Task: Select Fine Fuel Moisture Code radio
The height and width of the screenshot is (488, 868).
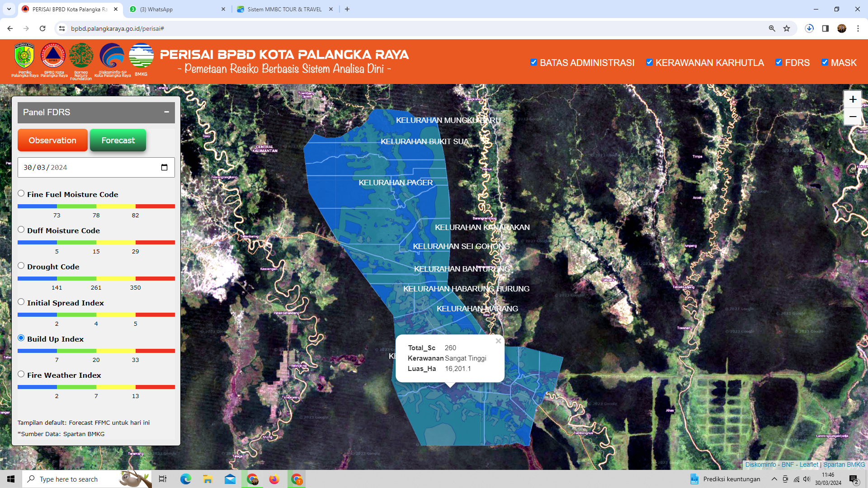Action: click(x=21, y=193)
